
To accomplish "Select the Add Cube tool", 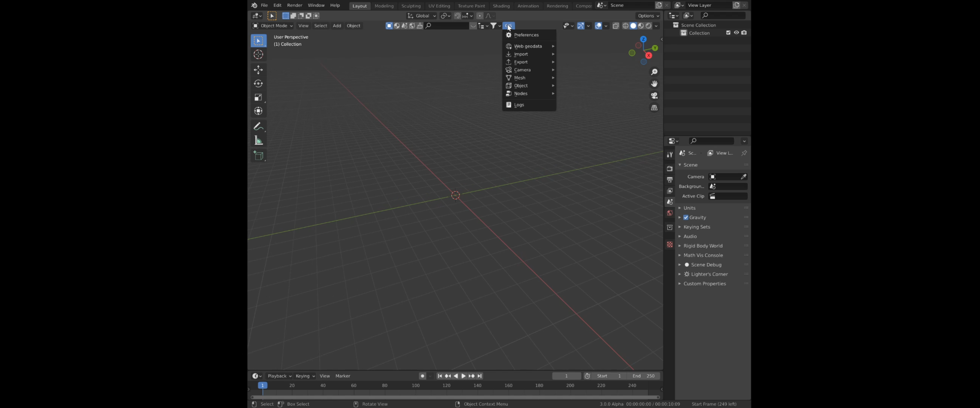I will [258, 155].
